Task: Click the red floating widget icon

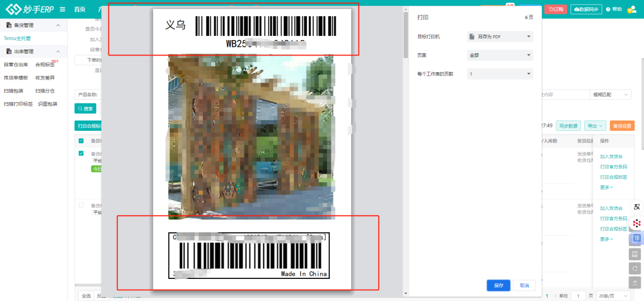Action: pyautogui.click(x=636, y=223)
